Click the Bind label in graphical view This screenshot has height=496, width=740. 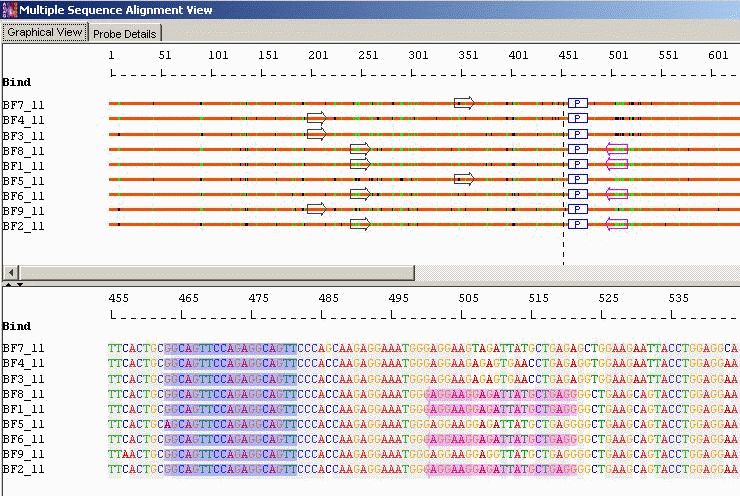click(17, 82)
